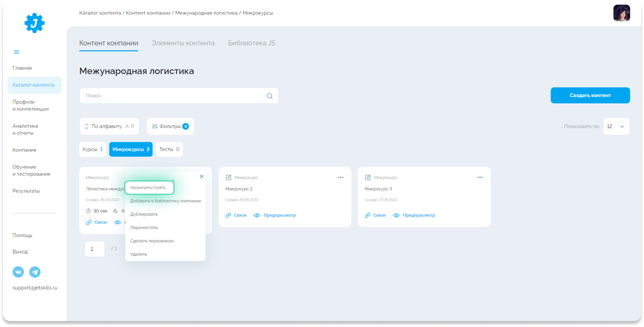
Task: Click the person icon on first card
Action: (115, 211)
